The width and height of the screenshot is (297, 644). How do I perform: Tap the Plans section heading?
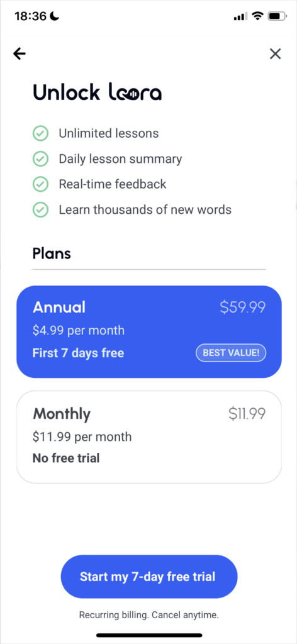click(x=52, y=253)
